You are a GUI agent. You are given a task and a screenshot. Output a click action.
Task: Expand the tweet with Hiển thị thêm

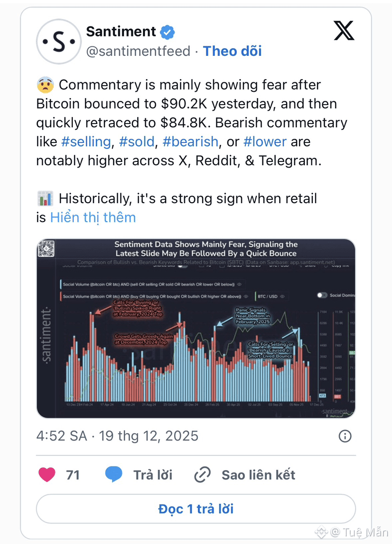point(93,217)
